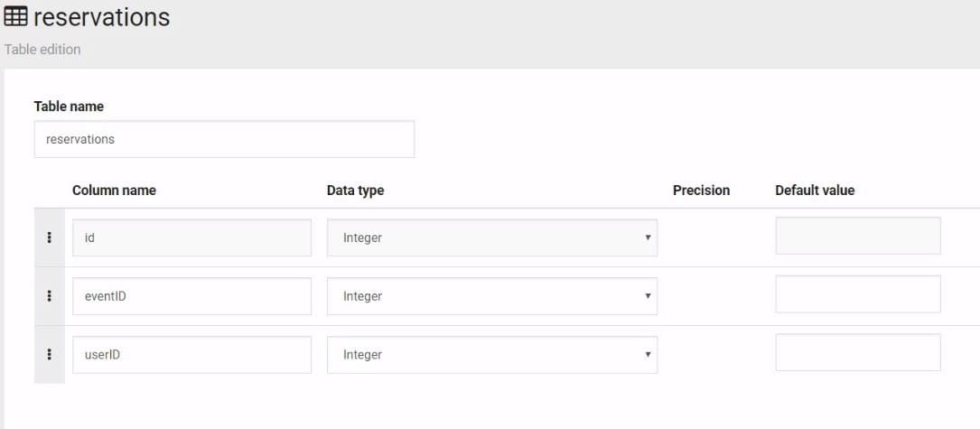This screenshot has width=980, height=429.
Task: Click the Data type column header
Action: tap(355, 191)
